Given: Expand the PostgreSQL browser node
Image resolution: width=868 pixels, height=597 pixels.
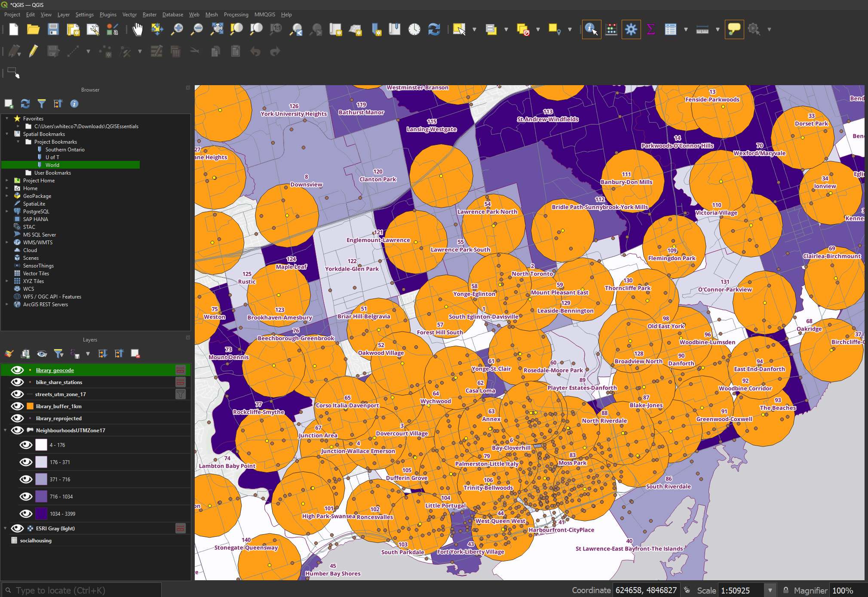Looking at the screenshot, I should click(x=7, y=211).
